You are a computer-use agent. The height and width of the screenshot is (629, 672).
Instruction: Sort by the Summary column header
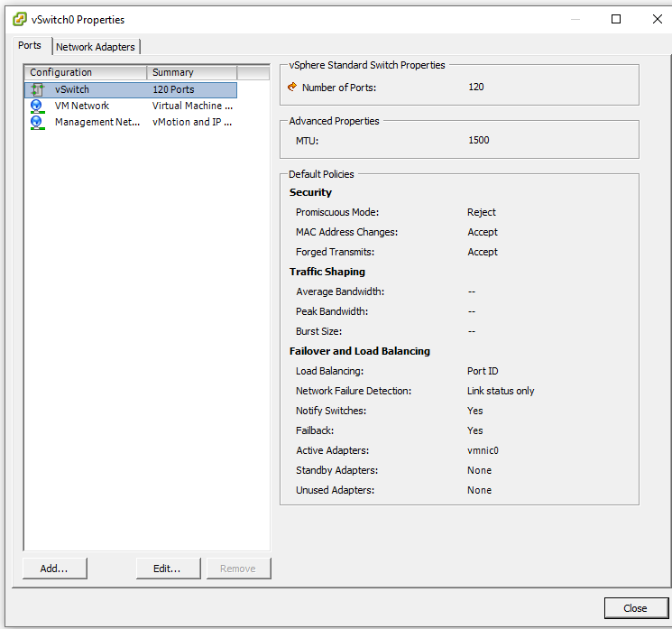[x=191, y=72]
